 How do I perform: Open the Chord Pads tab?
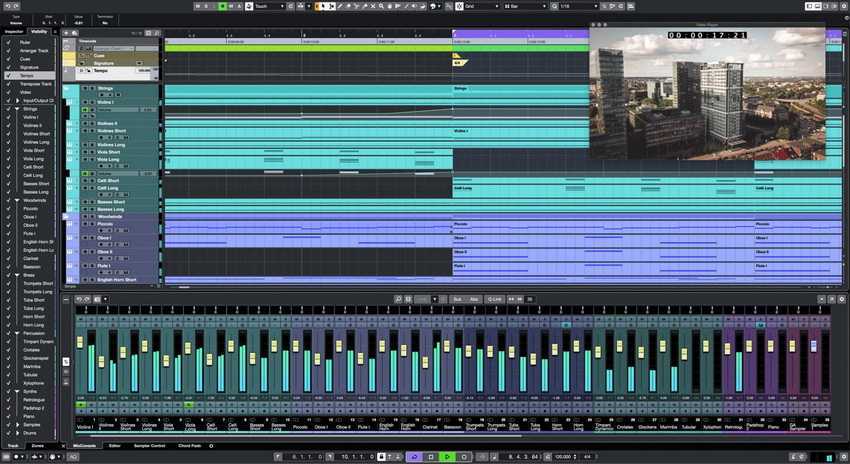point(190,445)
